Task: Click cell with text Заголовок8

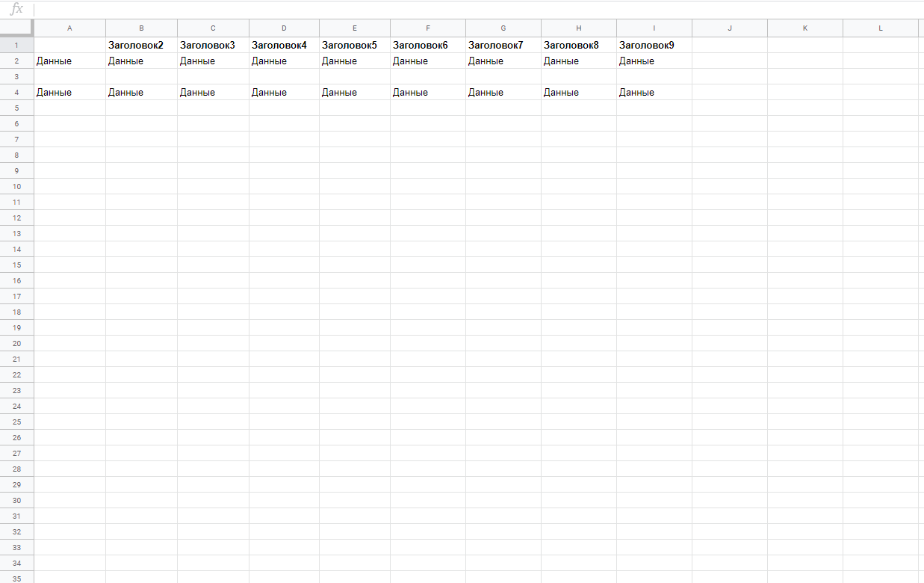Action: (579, 45)
